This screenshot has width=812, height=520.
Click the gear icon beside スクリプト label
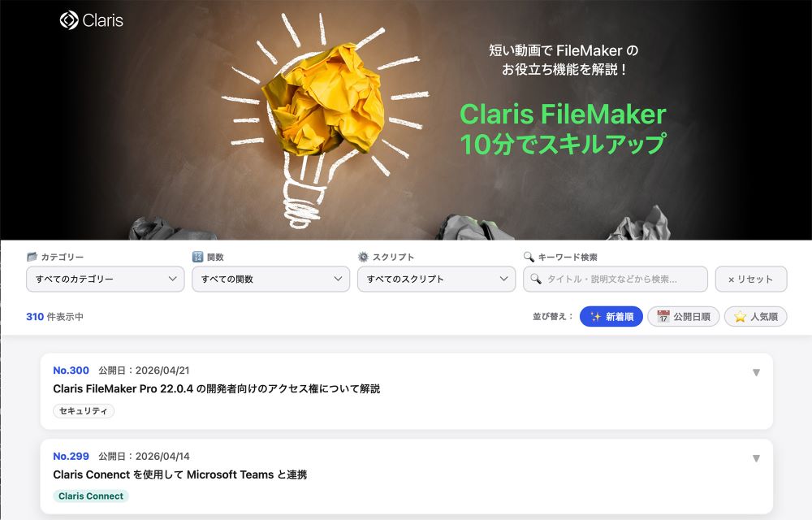click(363, 257)
